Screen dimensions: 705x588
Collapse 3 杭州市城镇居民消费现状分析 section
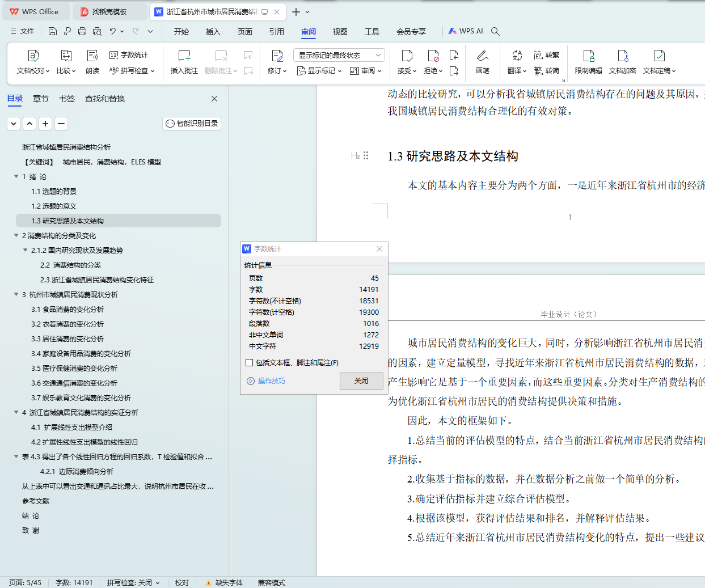tap(16, 294)
